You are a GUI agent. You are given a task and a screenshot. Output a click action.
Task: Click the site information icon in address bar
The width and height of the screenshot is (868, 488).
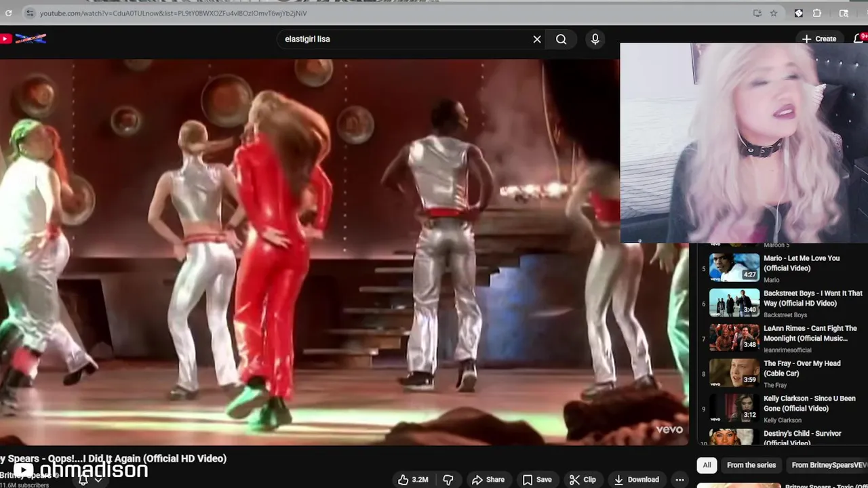(29, 13)
